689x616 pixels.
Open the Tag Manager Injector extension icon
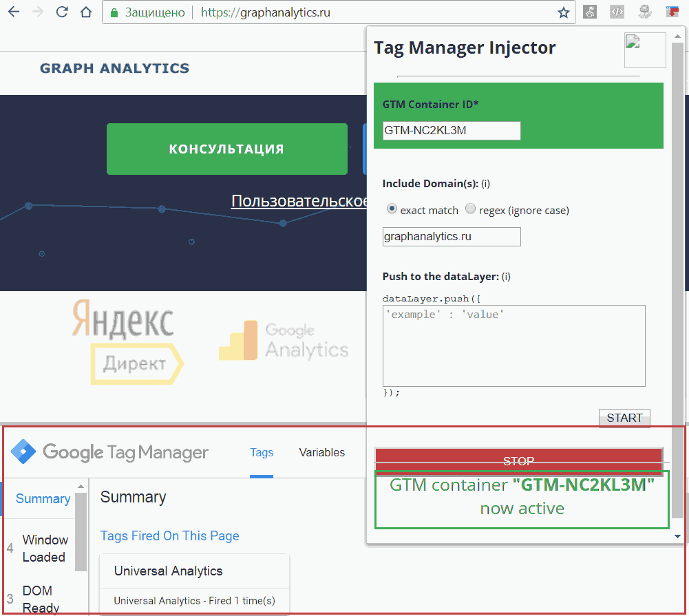[x=672, y=12]
